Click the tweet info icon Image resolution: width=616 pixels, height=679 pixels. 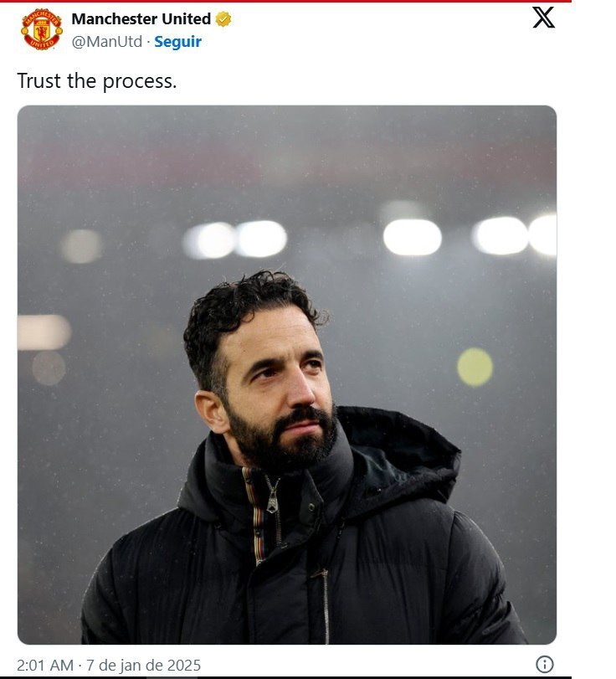545,665
